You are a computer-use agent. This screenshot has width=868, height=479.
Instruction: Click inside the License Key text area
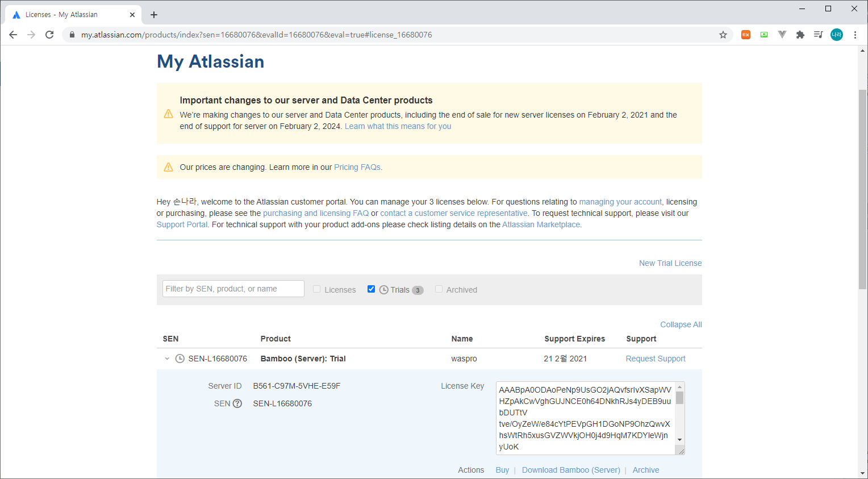[585, 418]
